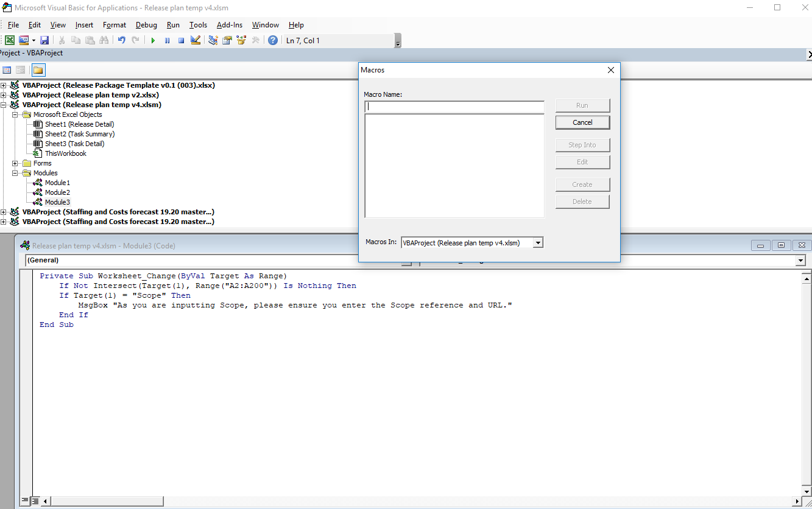
Task: Open the Format menu
Action: click(115, 25)
